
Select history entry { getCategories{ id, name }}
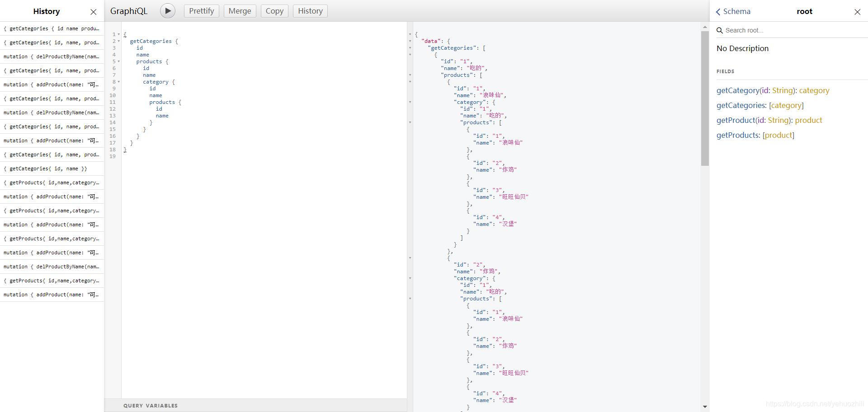tap(52, 169)
